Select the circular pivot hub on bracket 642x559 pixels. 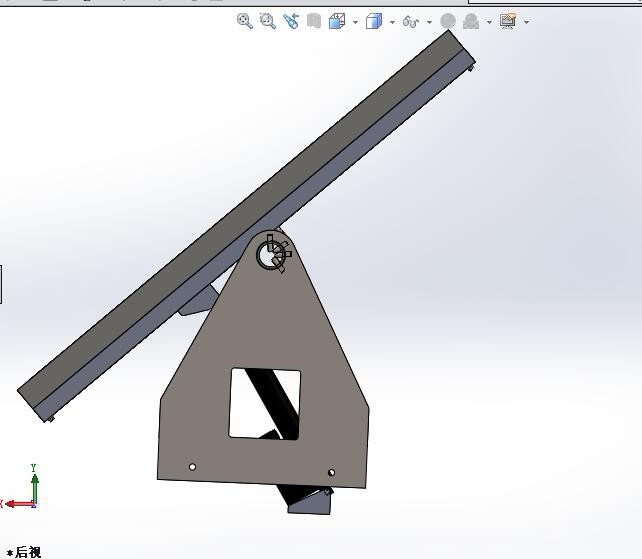tap(271, 255)
